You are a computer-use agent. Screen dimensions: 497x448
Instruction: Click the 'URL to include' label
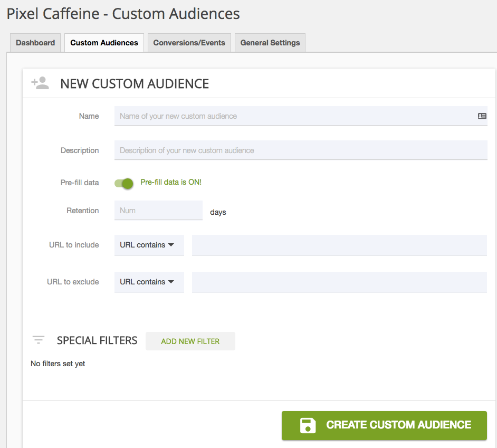click(x=74, y=245)
